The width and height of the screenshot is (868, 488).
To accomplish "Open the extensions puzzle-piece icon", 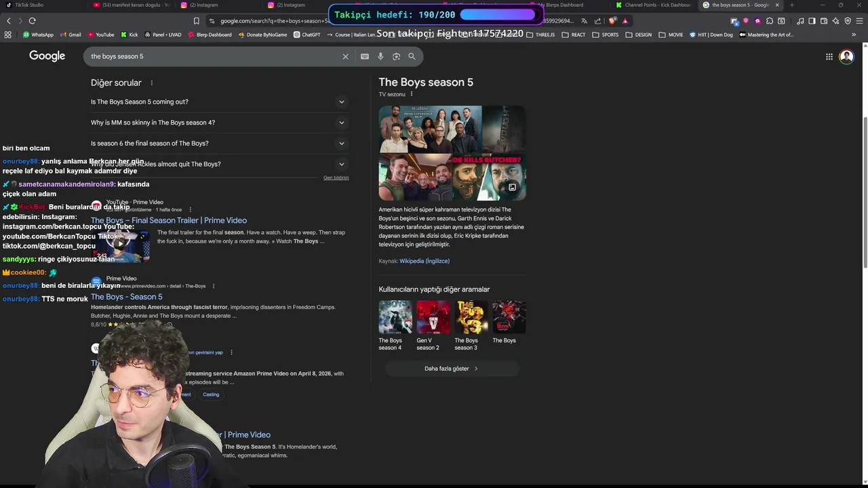I will point(769,21).
